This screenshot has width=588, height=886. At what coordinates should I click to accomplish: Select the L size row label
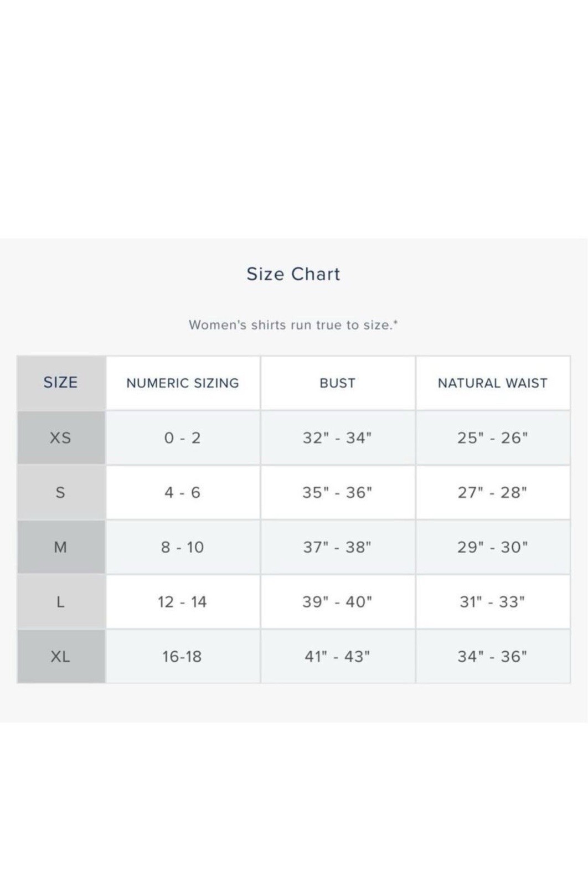61,601
